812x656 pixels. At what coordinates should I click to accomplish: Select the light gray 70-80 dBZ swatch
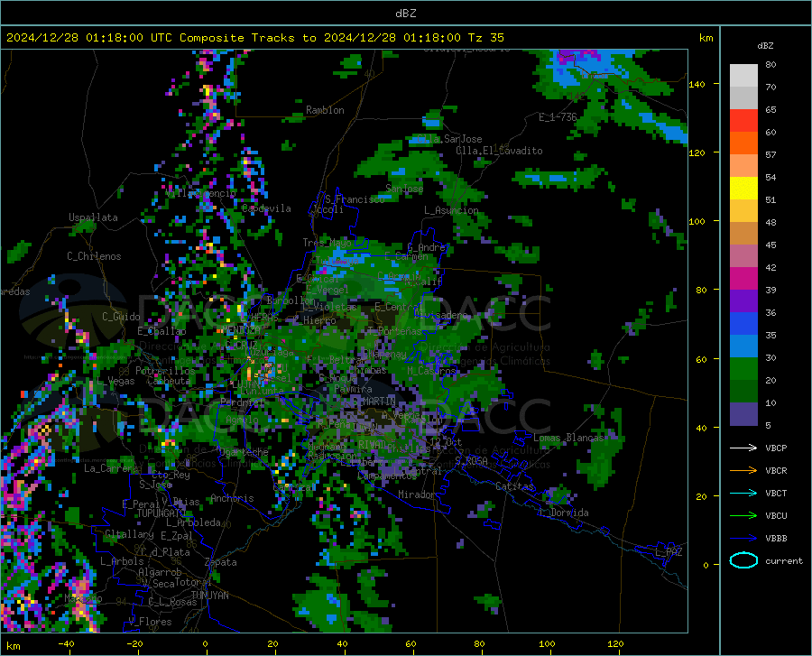[743, 76]
